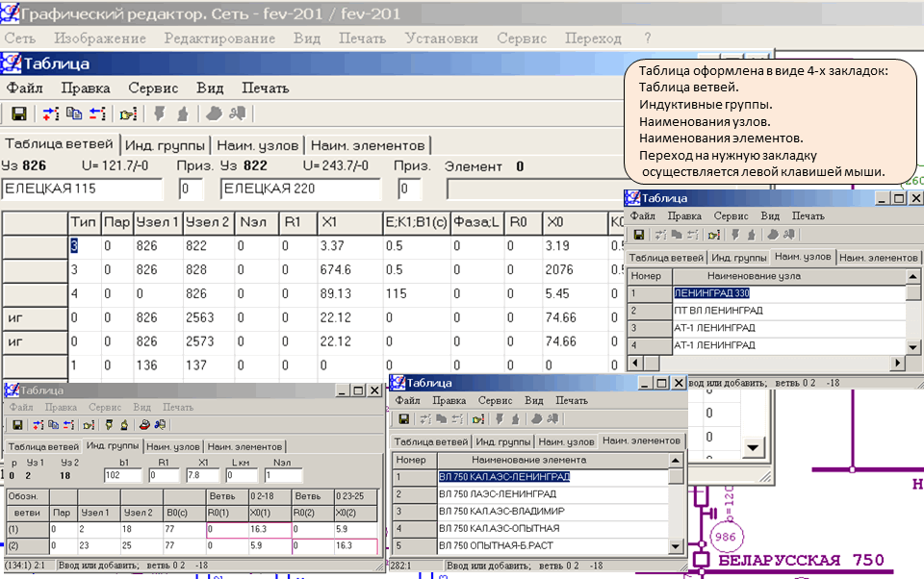Click save icon in element names table window
The width and height of the screenshot is (924, 579).
click(404, 418)
